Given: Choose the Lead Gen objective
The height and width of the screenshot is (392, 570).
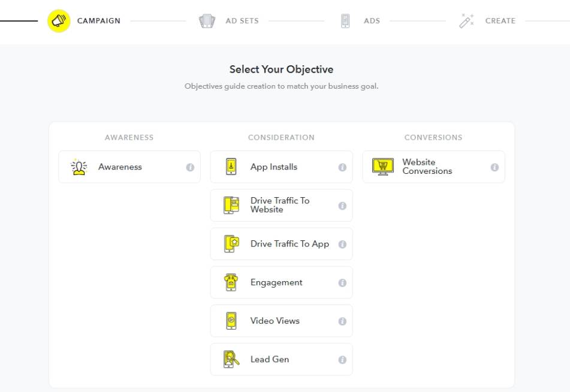Looking at the screenshot, I should 270,359.
